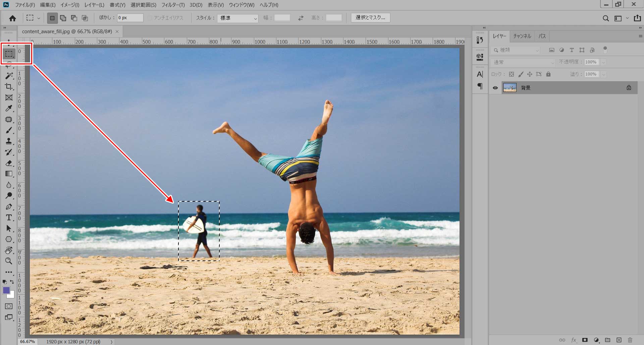The image size is (644, 345).
Task: Select the Rectangular Marquee tool
Action: click(x=9, y=54)
